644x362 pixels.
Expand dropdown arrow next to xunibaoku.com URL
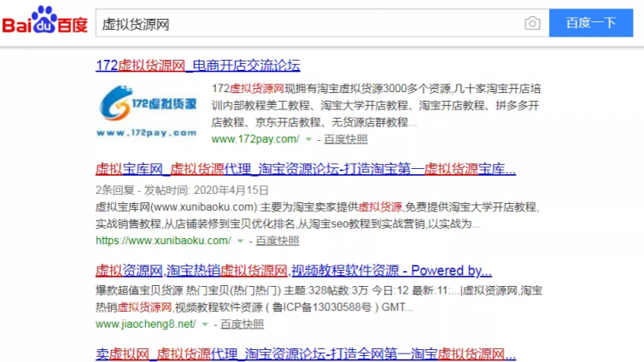coord(240,241)
